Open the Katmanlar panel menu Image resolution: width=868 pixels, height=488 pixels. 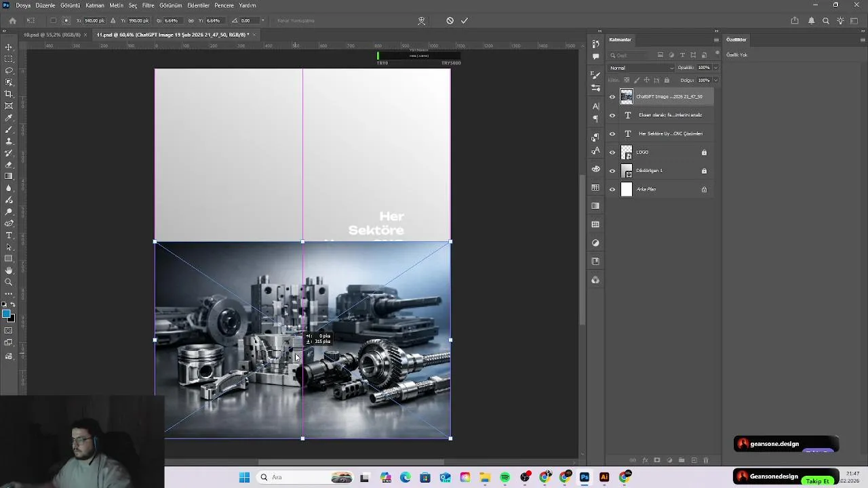[716, 39]
